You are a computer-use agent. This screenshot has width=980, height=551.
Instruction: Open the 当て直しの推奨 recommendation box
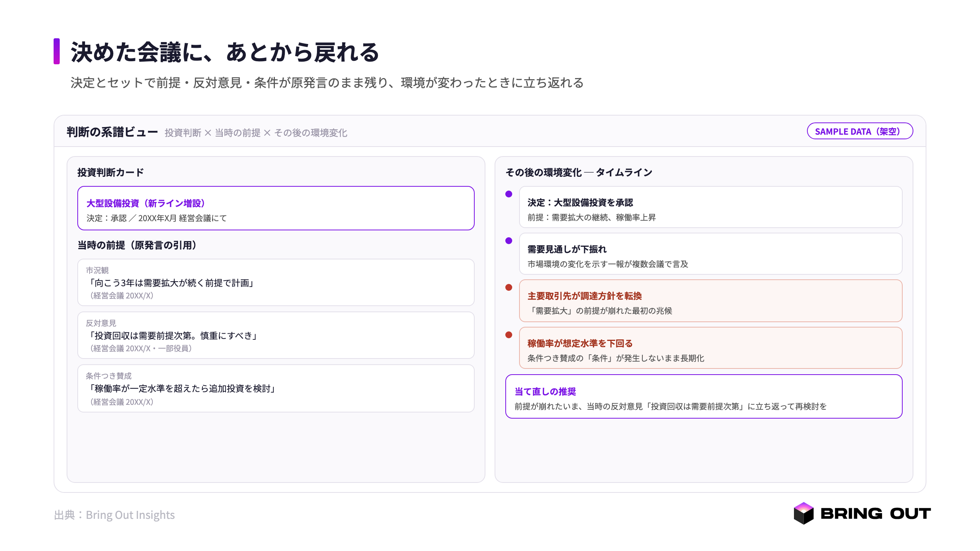(x=704, y=396)
